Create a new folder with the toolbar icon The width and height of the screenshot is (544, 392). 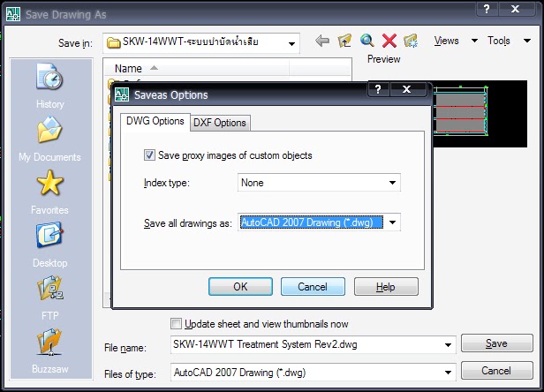pyautogui.click(x=411, y=41)
